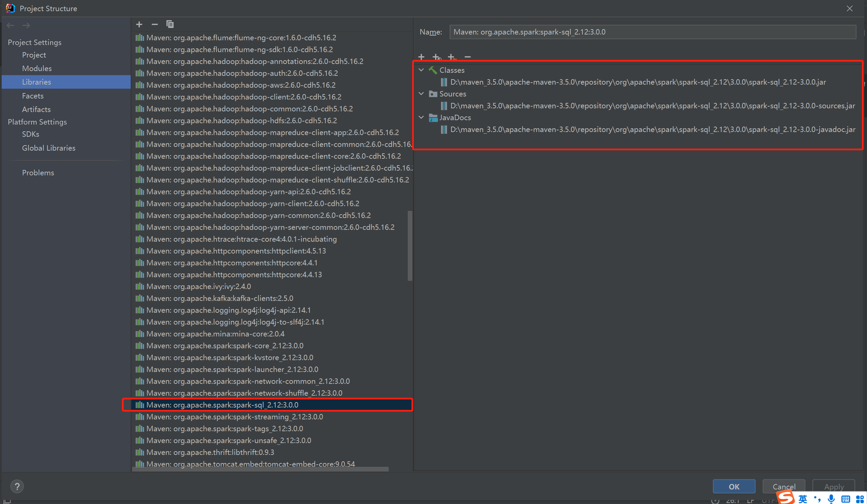Open the SDKs platform settings
867x504 pixels.
pos(30,134)
